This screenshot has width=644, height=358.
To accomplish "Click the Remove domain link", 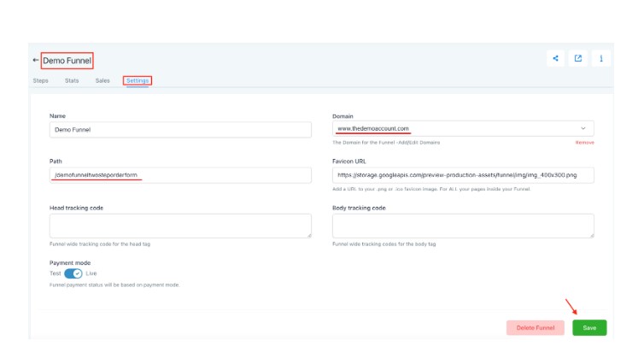I will [x=584, y=142].
